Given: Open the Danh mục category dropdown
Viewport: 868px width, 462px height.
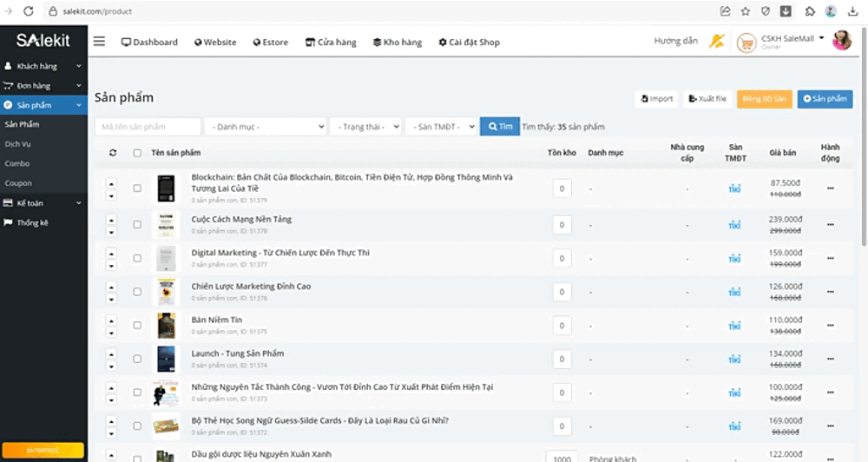Looking at the screenshot, I should pos(265,127).
